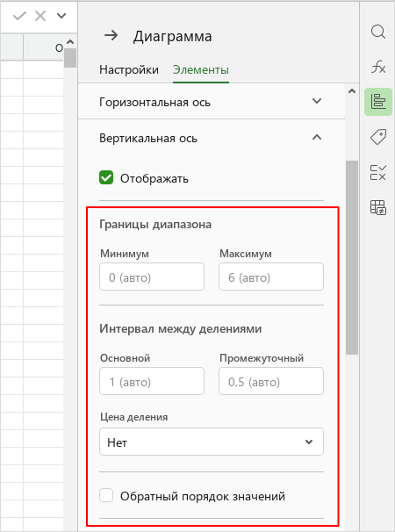395x532 pixels.
Task: Open the checklist validation icon in the sidebar
Action: [x=378, y=172]
